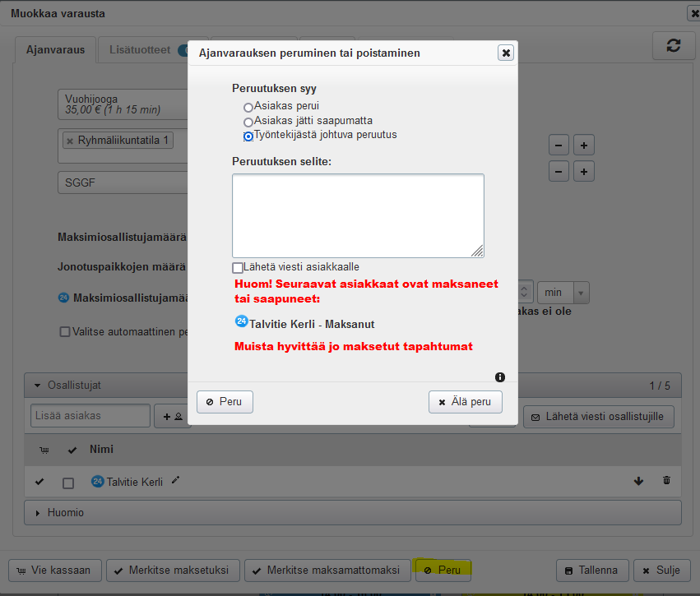Close the Ajanvarauksen peruminen dialog

point(506,53)
